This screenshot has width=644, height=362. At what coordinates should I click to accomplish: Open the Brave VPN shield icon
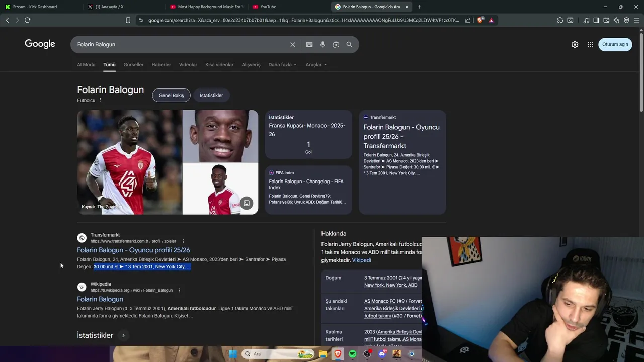pos(626,20)
